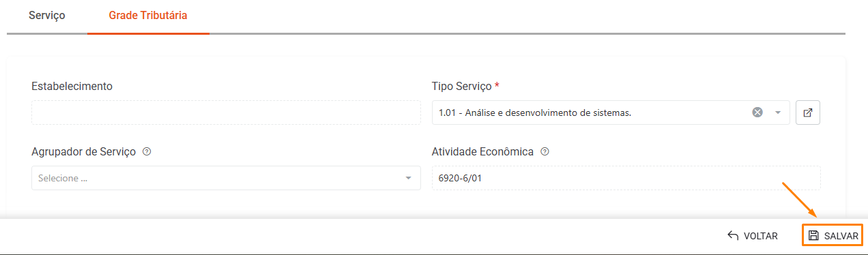Open the '1.01 - Análise e desenvolvimento' selection
Viewport: 868px width, 255px height.
611,112
